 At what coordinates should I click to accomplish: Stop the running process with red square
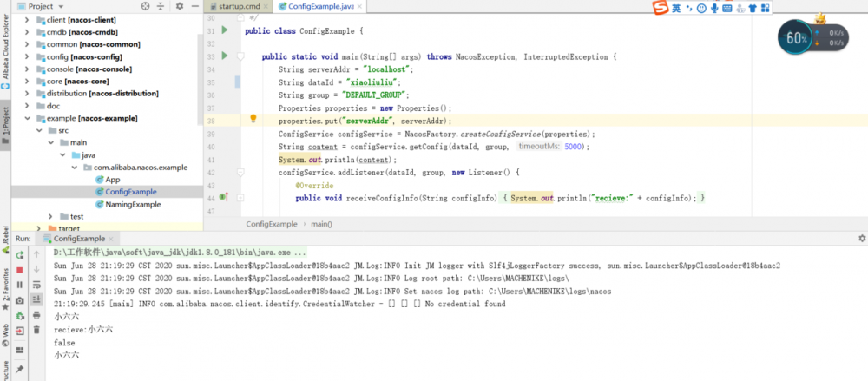[x=20, y=270]
